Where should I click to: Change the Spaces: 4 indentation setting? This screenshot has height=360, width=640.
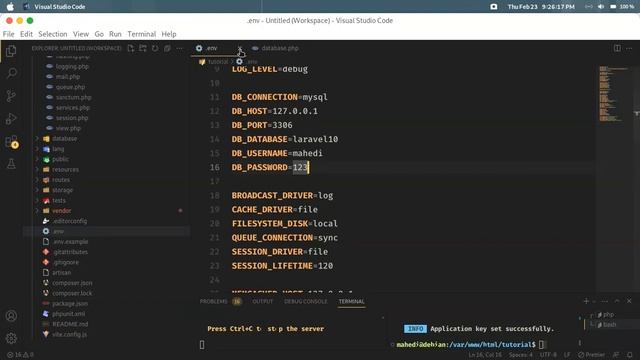click(x=520, y=355)
